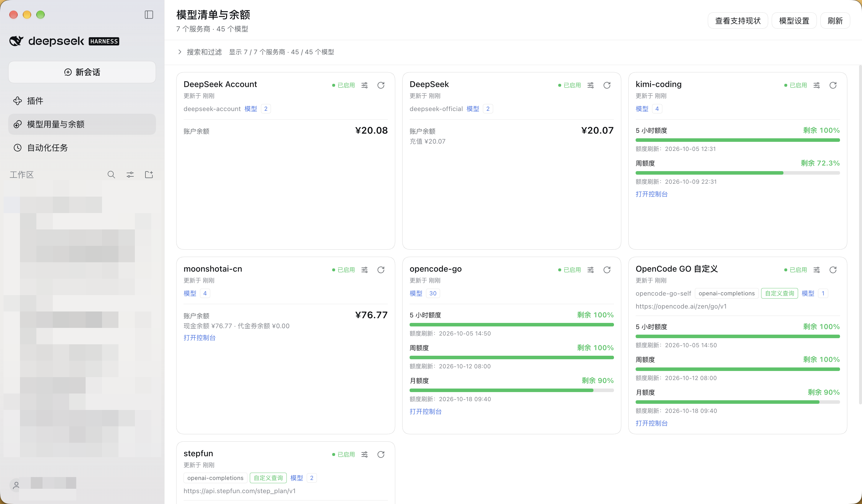Refresh the DeepSeek Account card

(381, 85)
